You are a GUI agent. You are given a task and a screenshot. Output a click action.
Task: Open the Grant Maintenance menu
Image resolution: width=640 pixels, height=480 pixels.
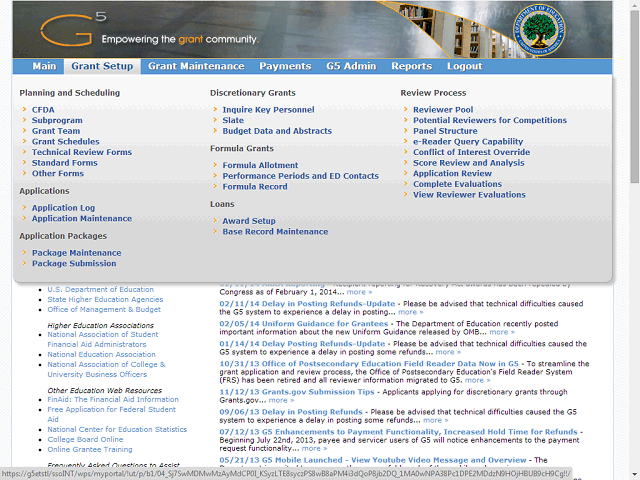tap(196, 66)
